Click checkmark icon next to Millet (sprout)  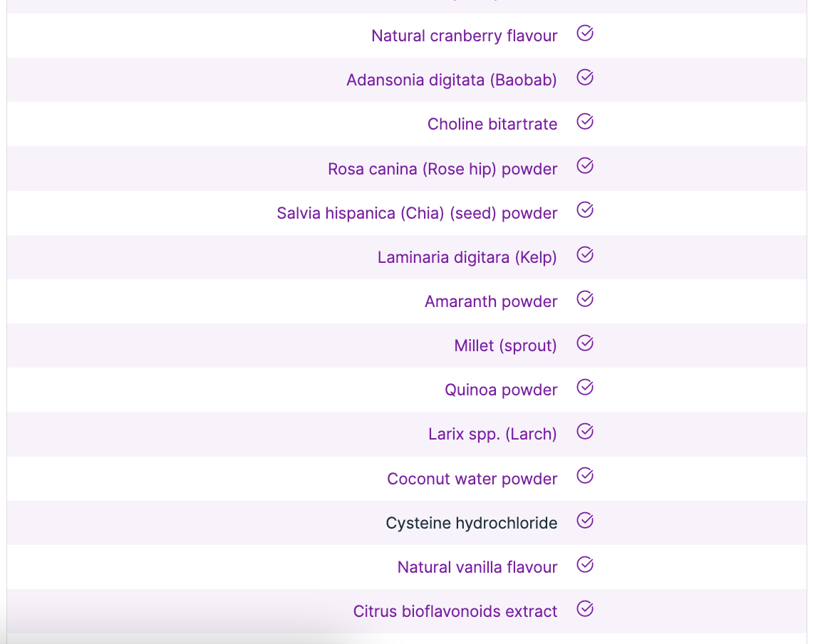coord(585,343)
